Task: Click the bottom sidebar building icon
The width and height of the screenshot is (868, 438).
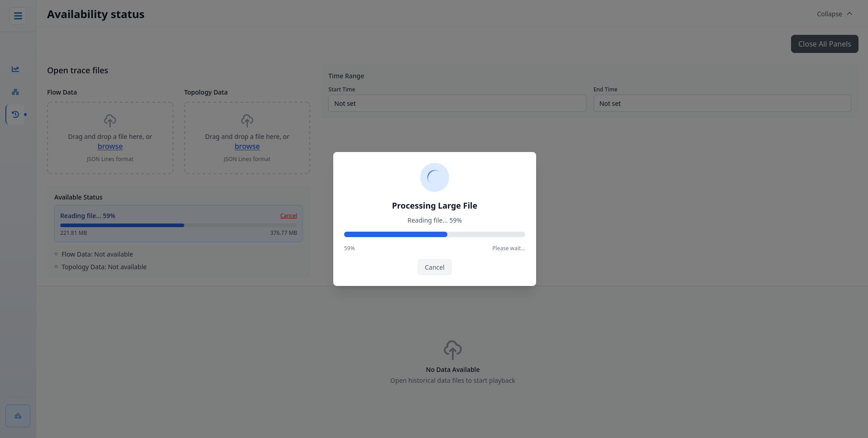Action: 18,416
